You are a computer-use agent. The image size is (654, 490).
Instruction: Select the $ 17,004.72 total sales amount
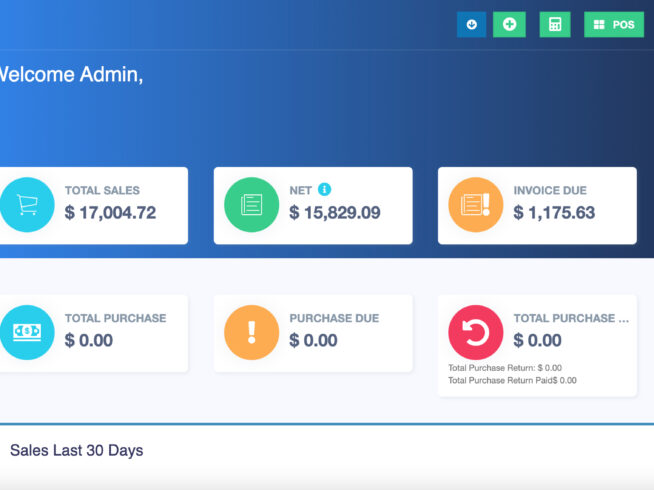110,213
